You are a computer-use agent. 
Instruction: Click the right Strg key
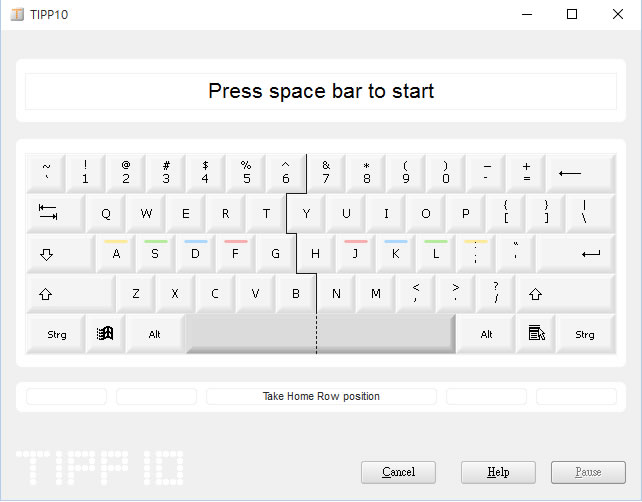coord(586,334)
